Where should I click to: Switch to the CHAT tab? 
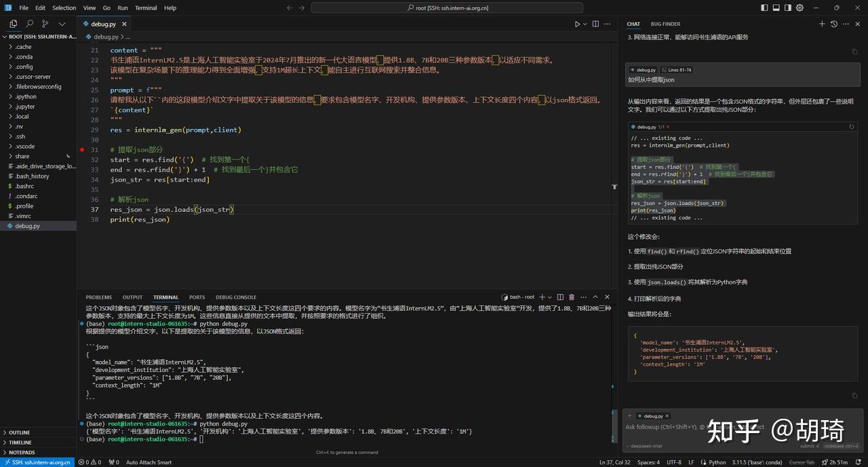coord(633,24)
